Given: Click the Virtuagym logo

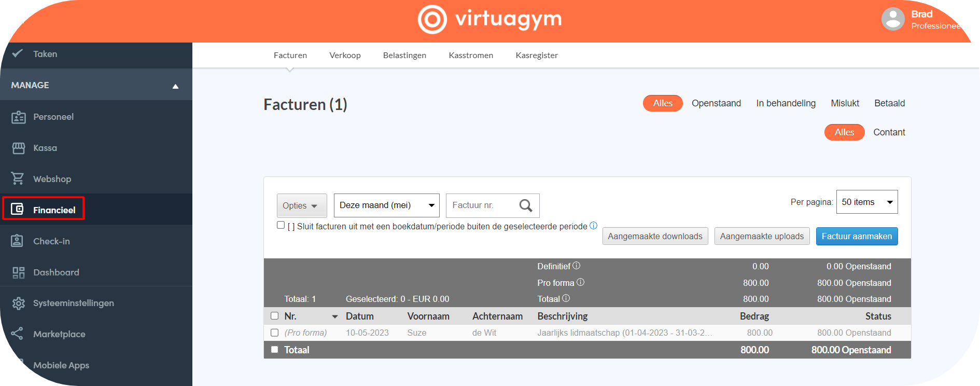Looking at the screenshot, I should 489,19.
